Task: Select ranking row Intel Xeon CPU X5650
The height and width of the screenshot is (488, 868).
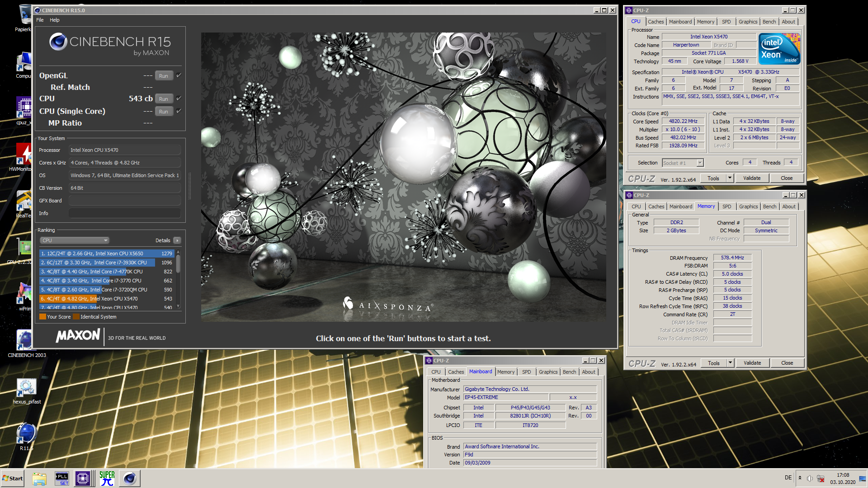Action: click(x=107, y=253)
